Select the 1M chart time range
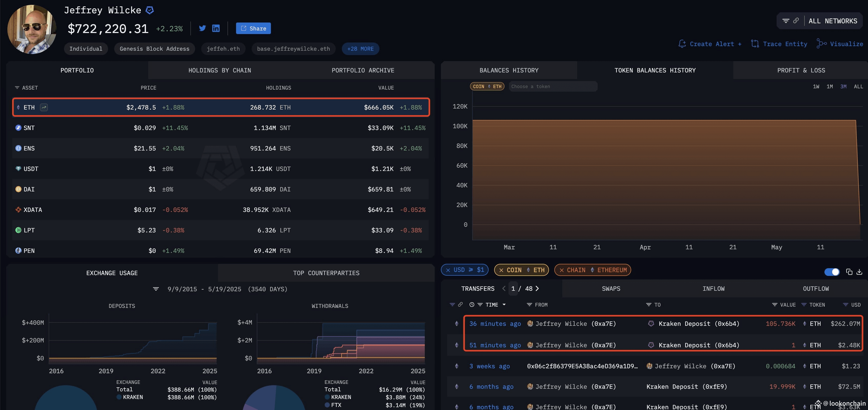Viewport: 868px width, 410px height. tap(829, 87)
